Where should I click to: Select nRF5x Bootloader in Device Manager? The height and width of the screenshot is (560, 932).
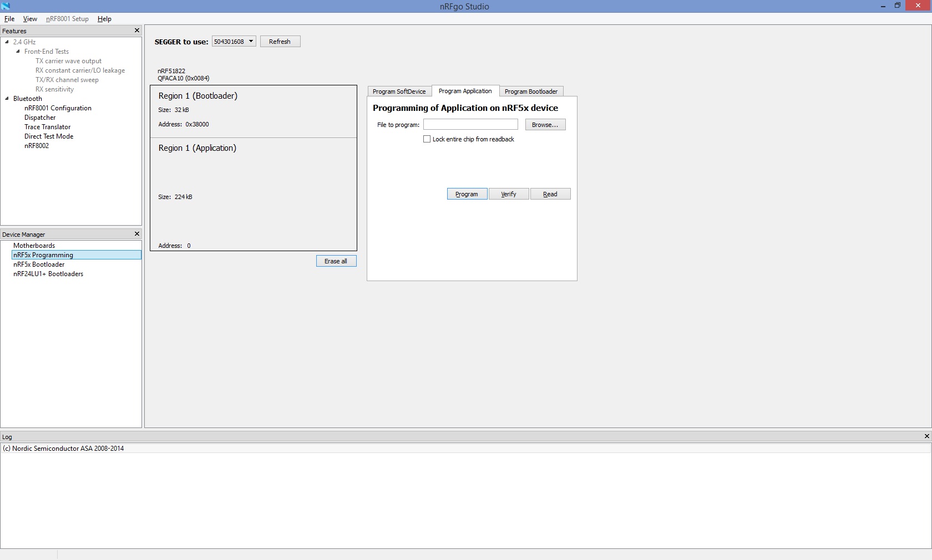pos(39,264)
